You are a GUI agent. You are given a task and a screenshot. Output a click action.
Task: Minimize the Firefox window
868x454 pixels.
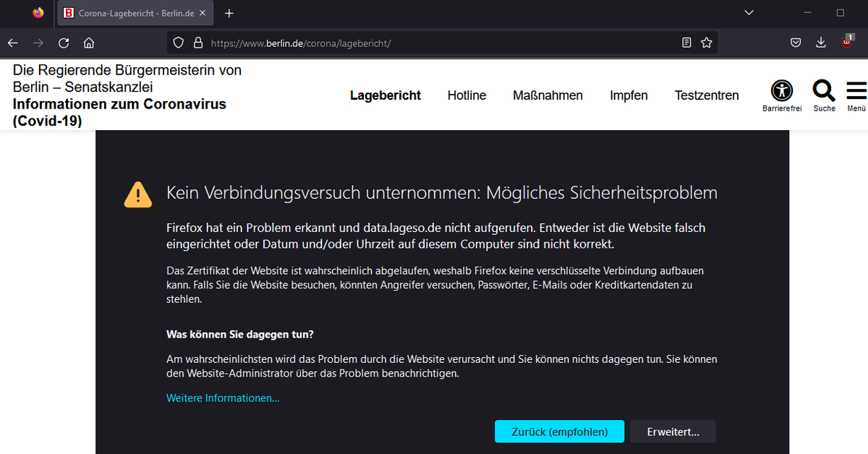click(x=808, y=13)
